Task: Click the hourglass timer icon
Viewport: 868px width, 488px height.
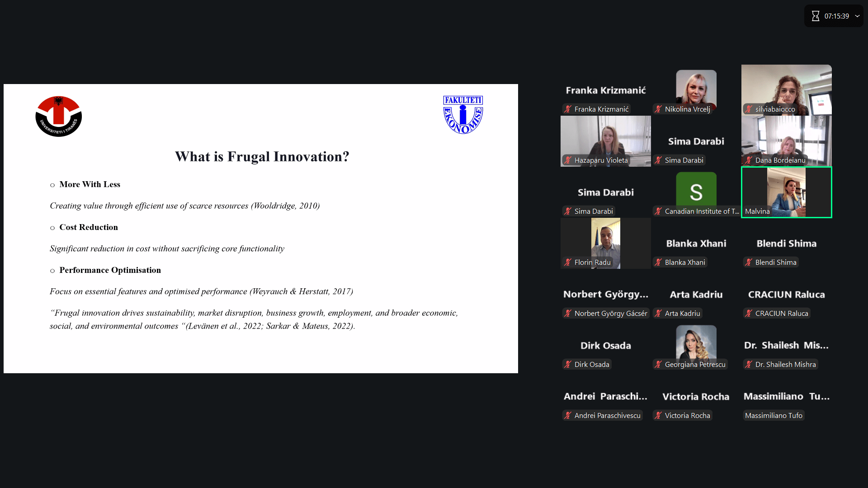Action: [815, 16]
